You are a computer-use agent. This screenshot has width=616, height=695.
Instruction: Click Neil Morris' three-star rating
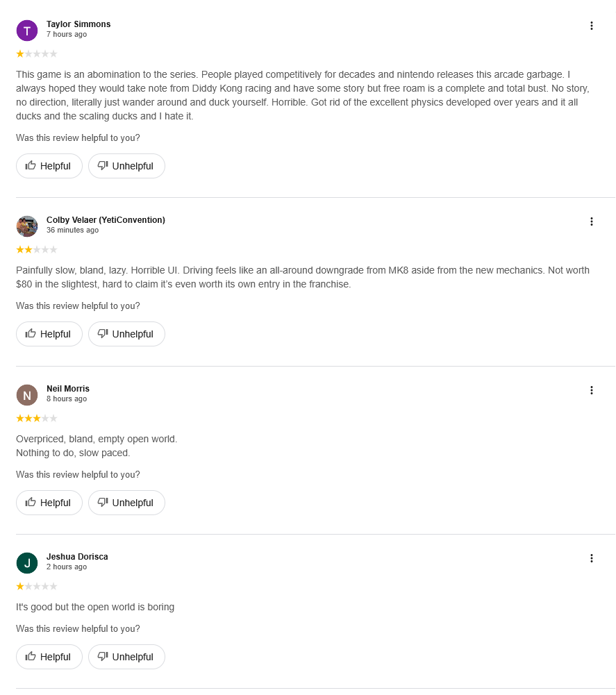(37, 418)
